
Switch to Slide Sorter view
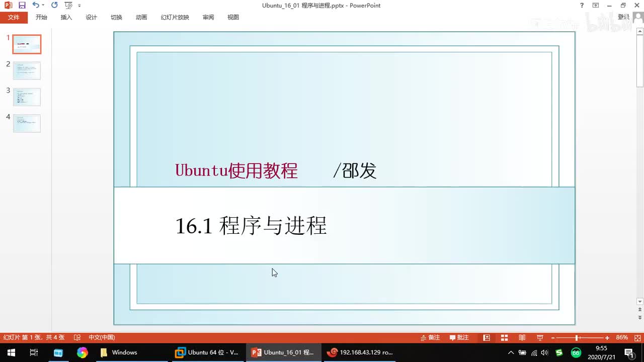coord(504,337)
